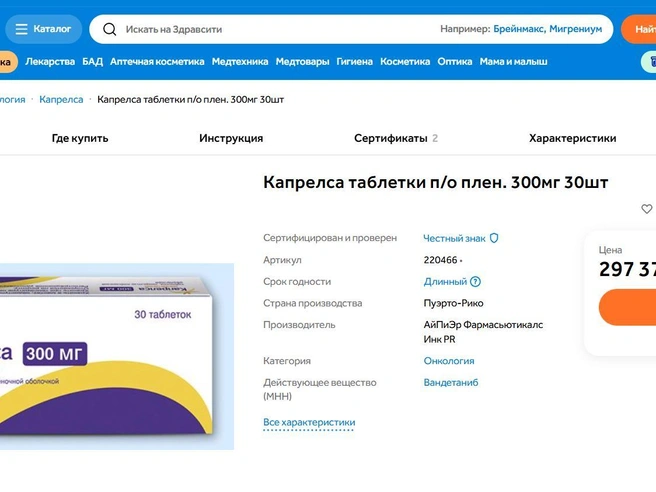Open the Медтовары category
656x492 pixels.
(x=302, y=62)
